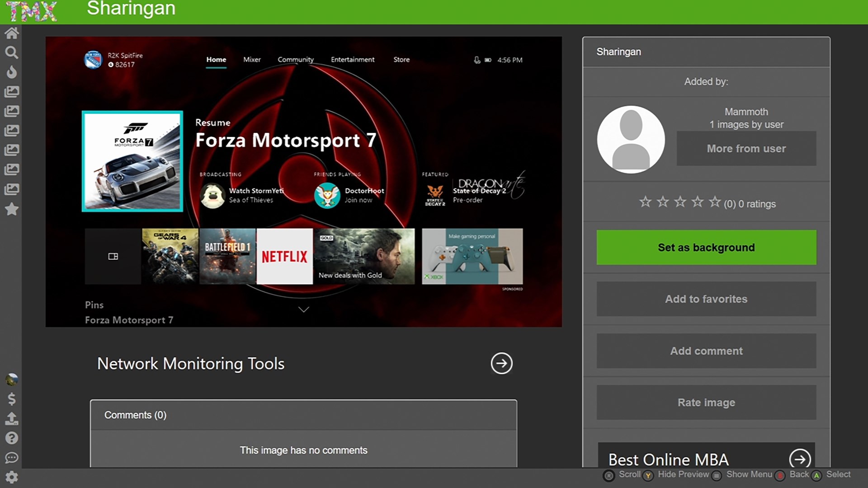
Task: Click Set as background button
Action: tap(706, 247)
